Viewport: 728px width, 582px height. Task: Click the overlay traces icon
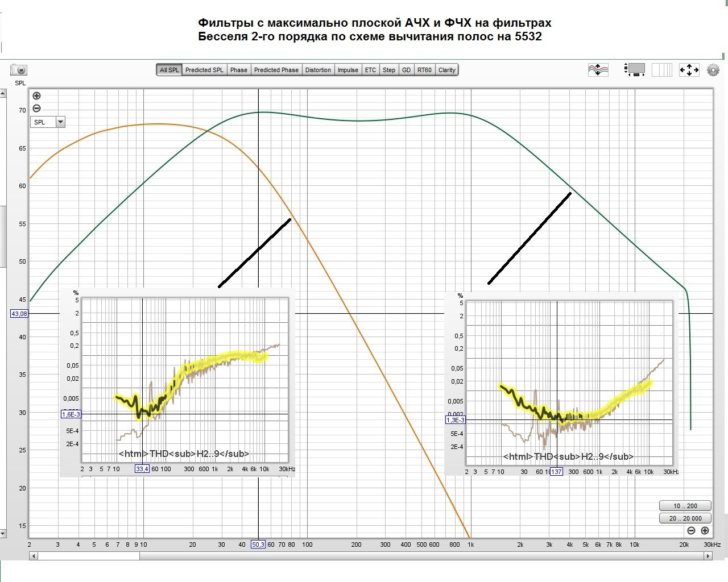[598, 70]
